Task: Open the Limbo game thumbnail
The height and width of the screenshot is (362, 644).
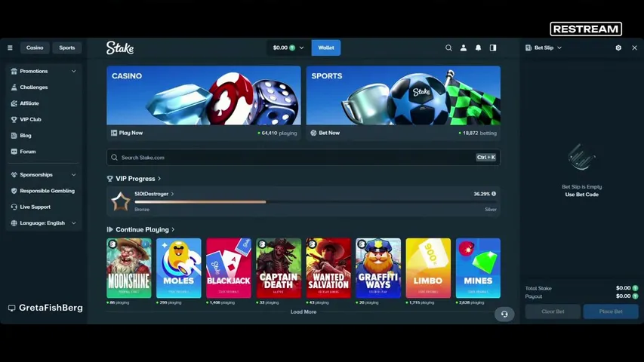Action: (x=428, y=268)
